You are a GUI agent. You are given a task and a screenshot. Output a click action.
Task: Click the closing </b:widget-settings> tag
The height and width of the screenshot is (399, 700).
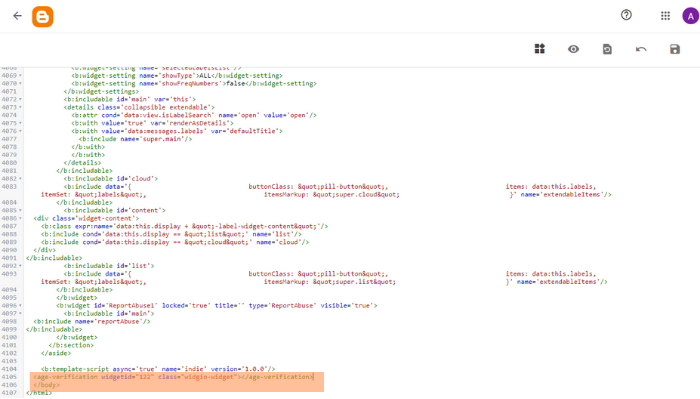(101, 91)
